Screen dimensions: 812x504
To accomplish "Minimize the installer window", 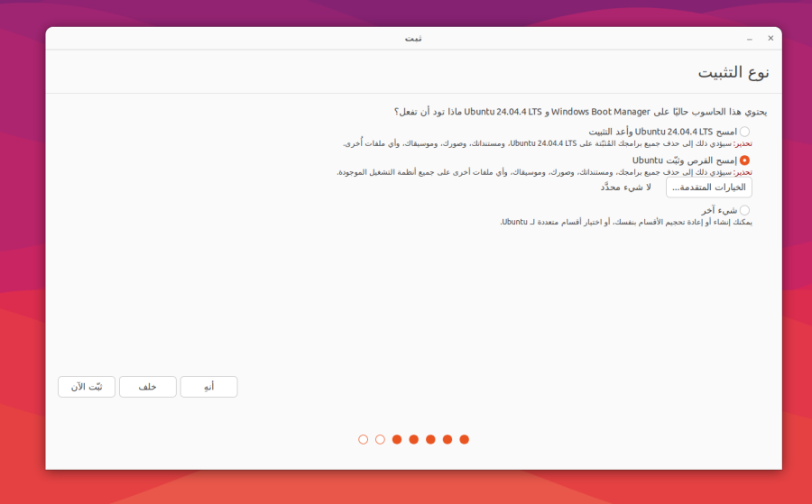I will point(750,39).
